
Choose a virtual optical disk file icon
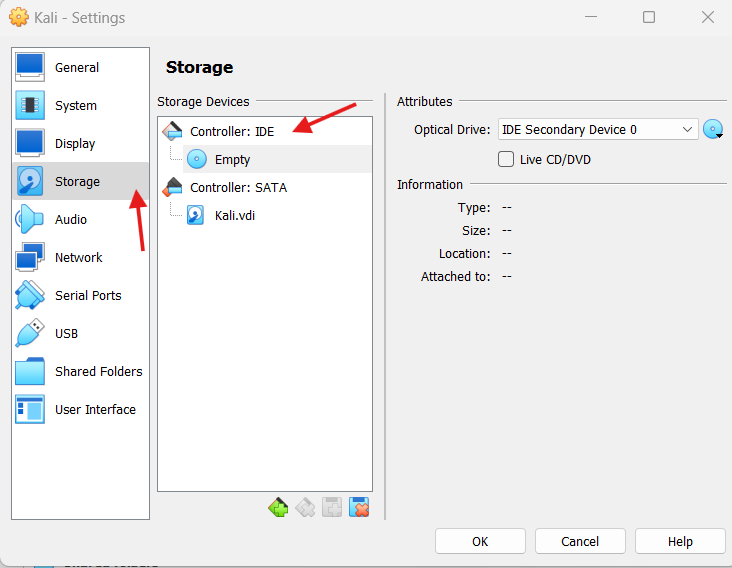713,129
